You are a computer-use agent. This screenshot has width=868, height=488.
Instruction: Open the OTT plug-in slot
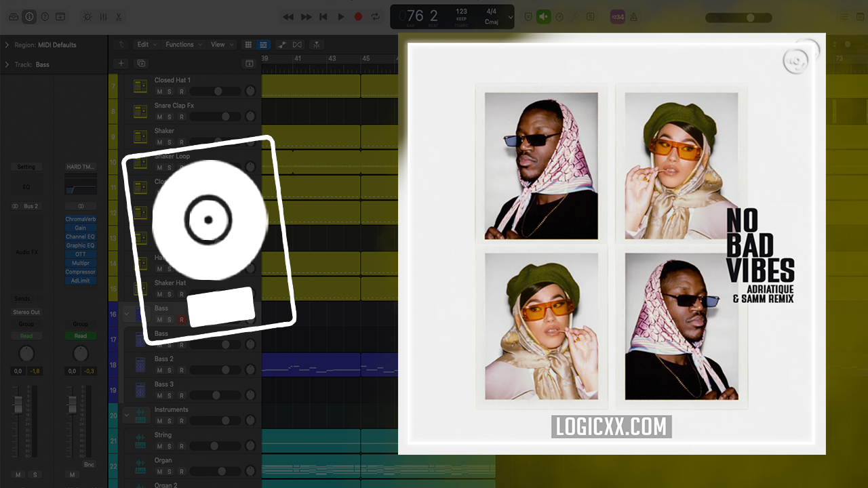tap(81, 254)
